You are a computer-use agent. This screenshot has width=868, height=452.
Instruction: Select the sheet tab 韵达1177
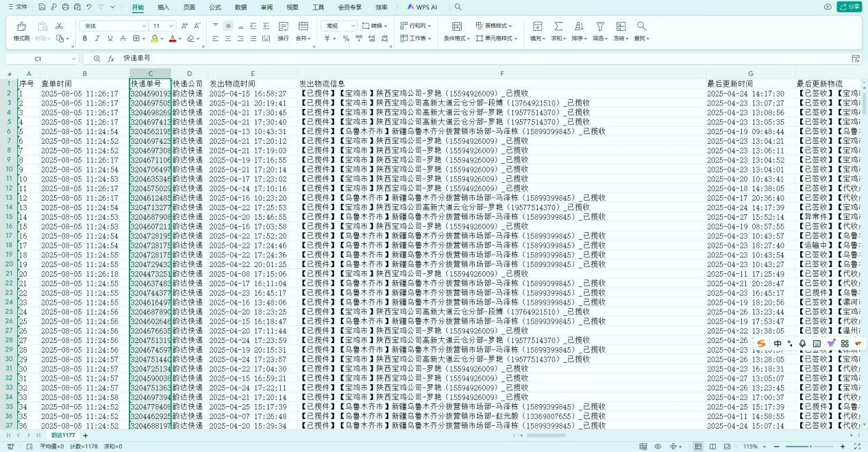[64, 436]
